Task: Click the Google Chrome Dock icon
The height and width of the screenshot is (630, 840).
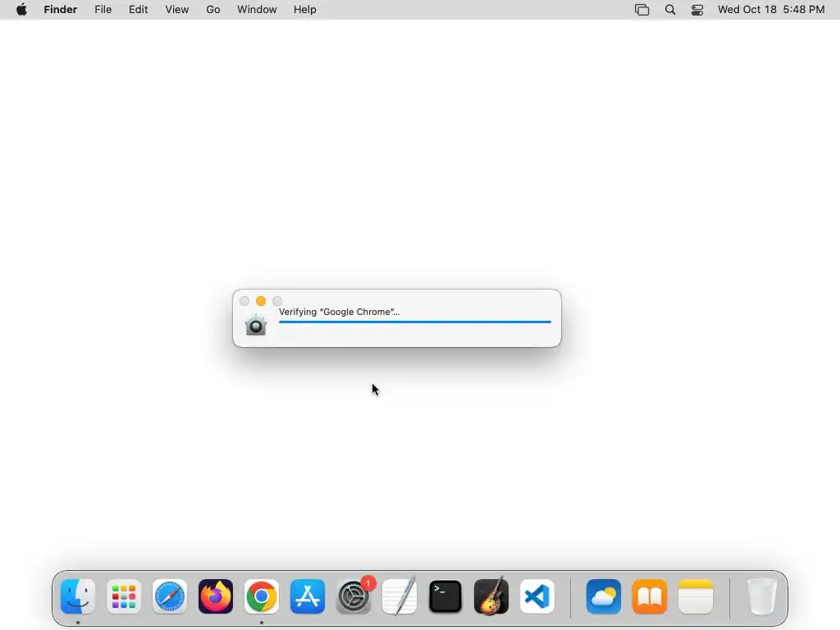Action: coord(262,596)
